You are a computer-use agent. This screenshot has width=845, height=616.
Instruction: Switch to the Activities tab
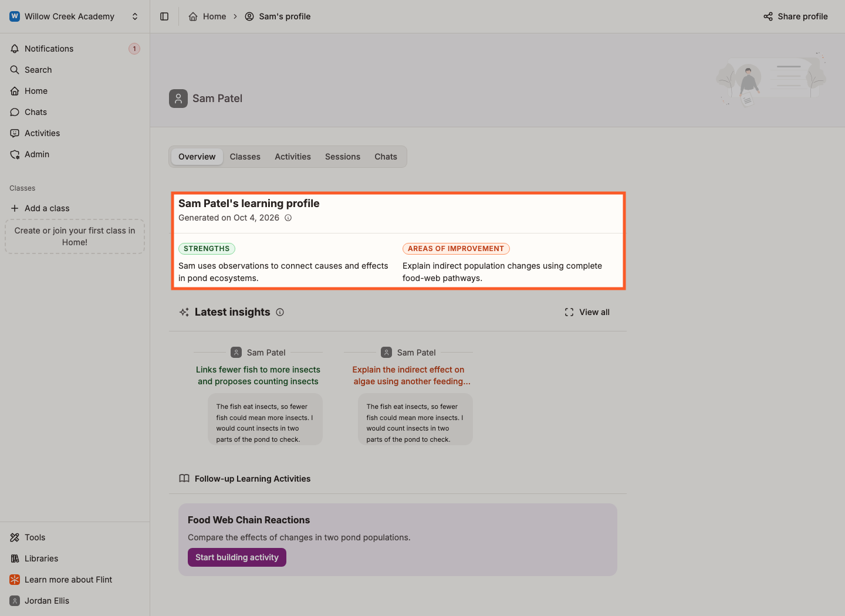click(293, 157)
